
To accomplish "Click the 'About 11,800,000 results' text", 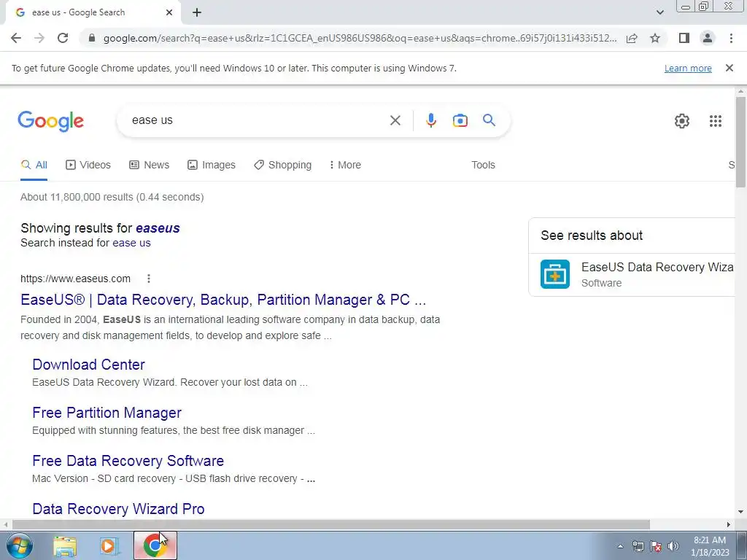I will pos(112,197).
